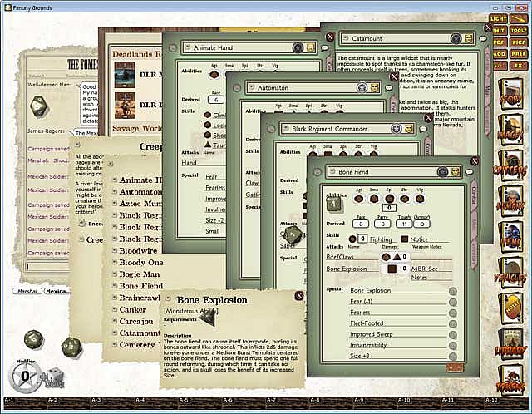Click hotkey slot A-6 in bottom bar
Screen dimensions: 532x414
pyautogui.click(x=227, y=401)
